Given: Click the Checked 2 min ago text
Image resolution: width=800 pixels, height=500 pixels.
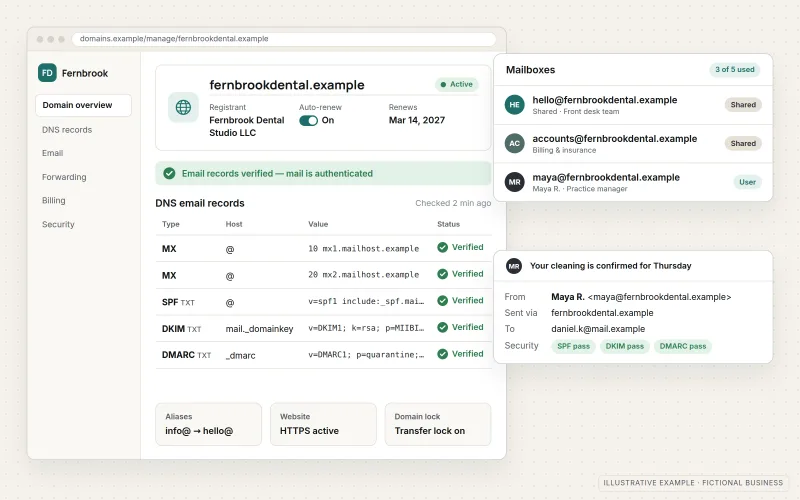Looking at the screenshot, I should tap(453, 203).
